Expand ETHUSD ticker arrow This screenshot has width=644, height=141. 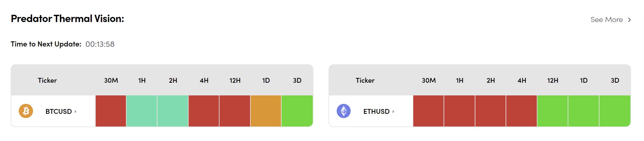pos(393,111)
